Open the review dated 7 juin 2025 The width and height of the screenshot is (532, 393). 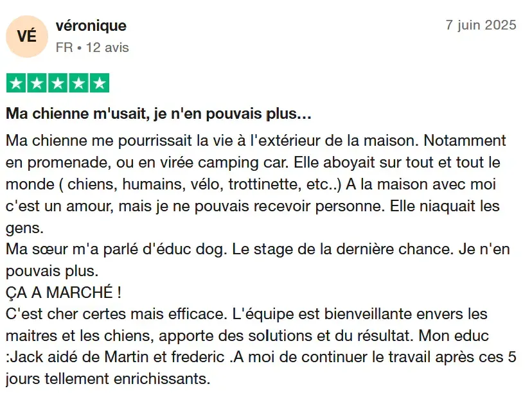pos(481,25)
